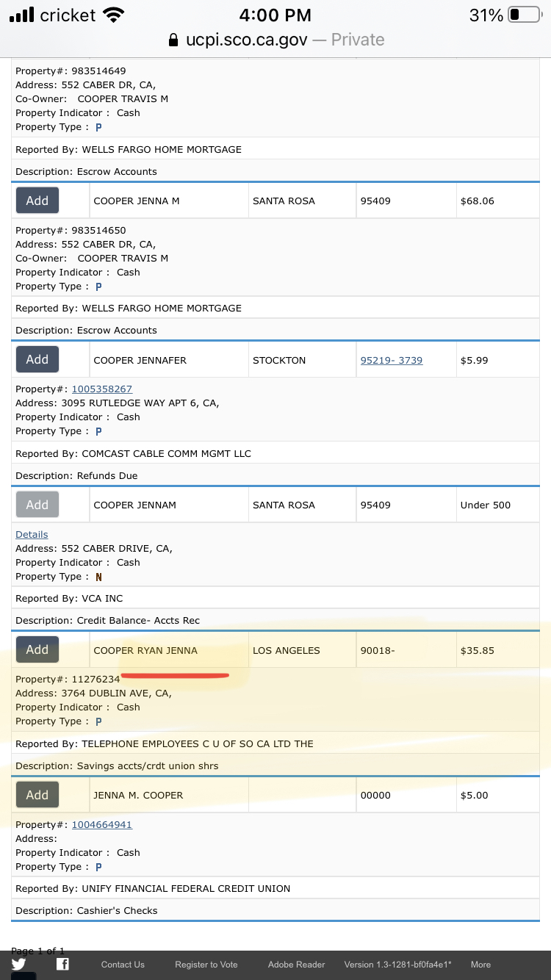Click greyed Add button for COOPER JENNAM
Screen dimensions: 551x980
37,505
